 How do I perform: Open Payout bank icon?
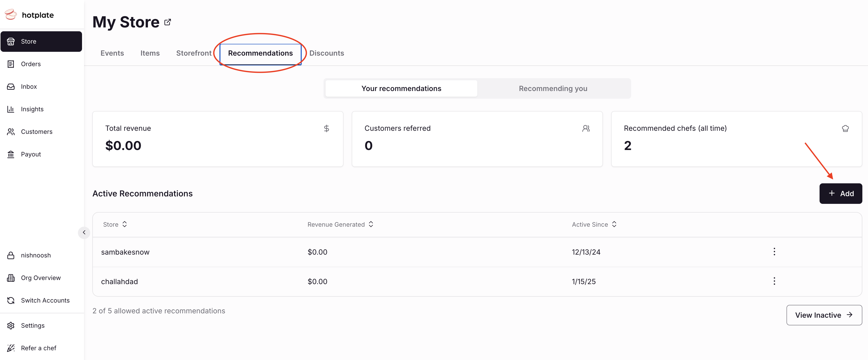coord(11,154)
